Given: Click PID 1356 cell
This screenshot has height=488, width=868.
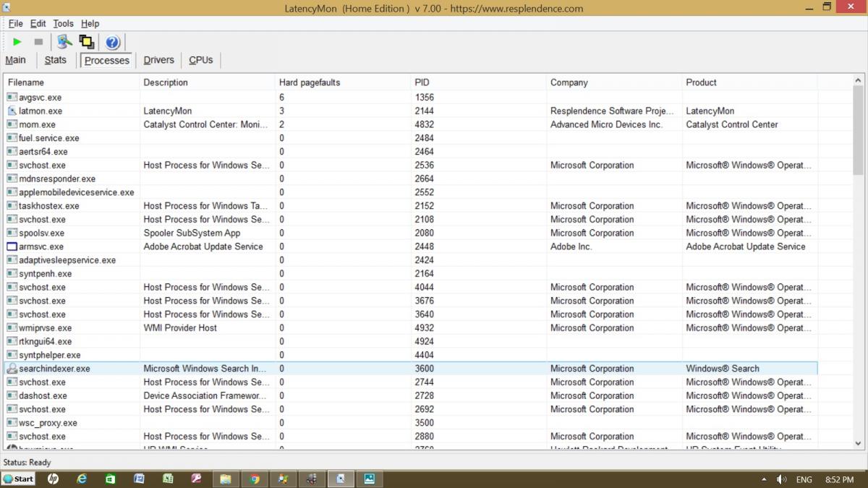Looking at the screenshot, I should point(425,98).
